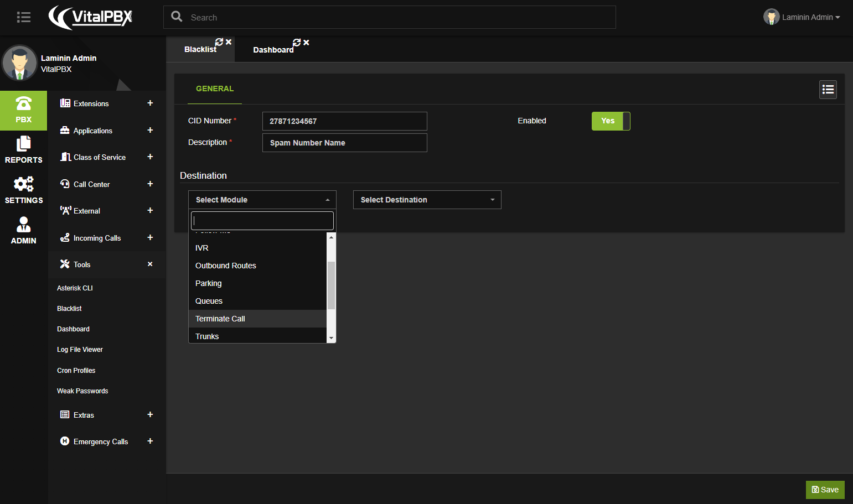
Task: Toggle the sidebar menu list icon
Action: (24, 17)
